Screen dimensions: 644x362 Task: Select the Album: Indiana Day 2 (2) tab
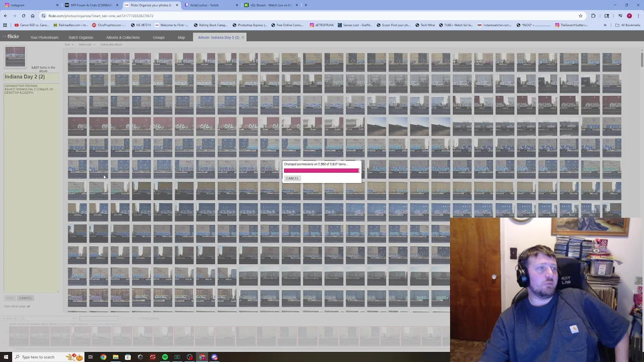coord(218,37)
